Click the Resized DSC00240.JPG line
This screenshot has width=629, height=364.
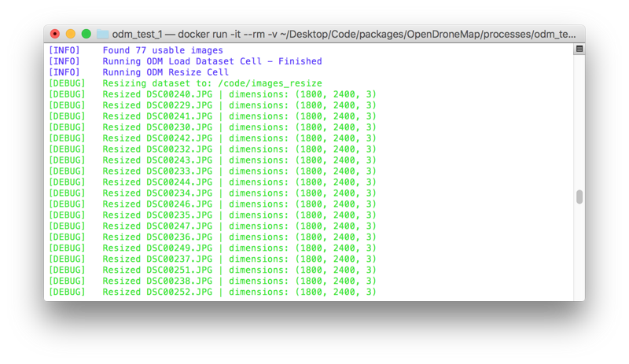(212, 94)
